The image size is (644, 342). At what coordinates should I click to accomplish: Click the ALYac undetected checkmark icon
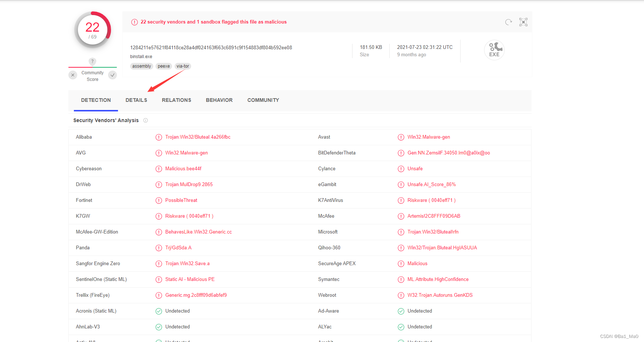point(401,327)
